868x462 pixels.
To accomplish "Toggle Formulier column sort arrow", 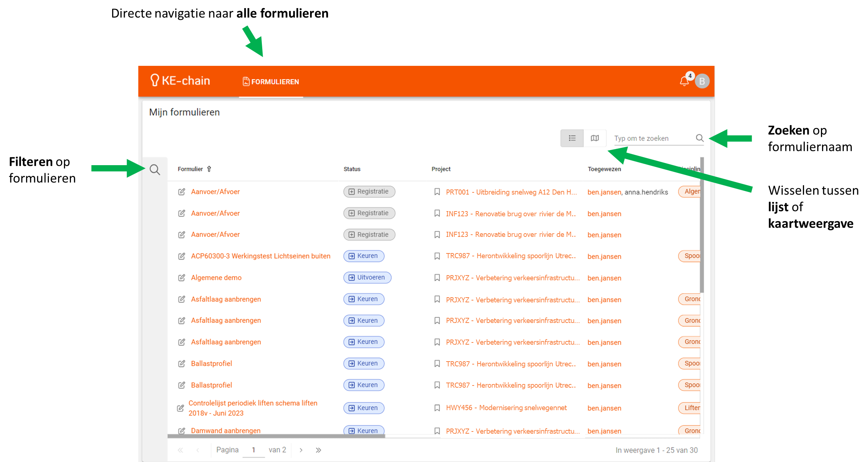I will point(209,169).
